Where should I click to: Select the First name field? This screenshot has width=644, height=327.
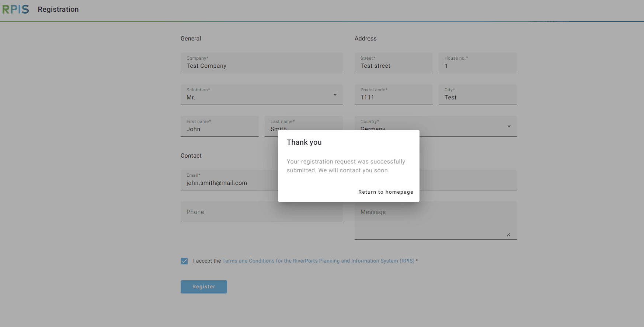click(220, 126)
